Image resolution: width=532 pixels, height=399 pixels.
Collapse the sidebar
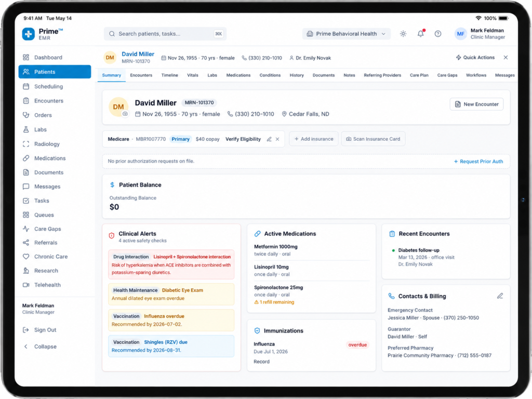tap(39, 347)
